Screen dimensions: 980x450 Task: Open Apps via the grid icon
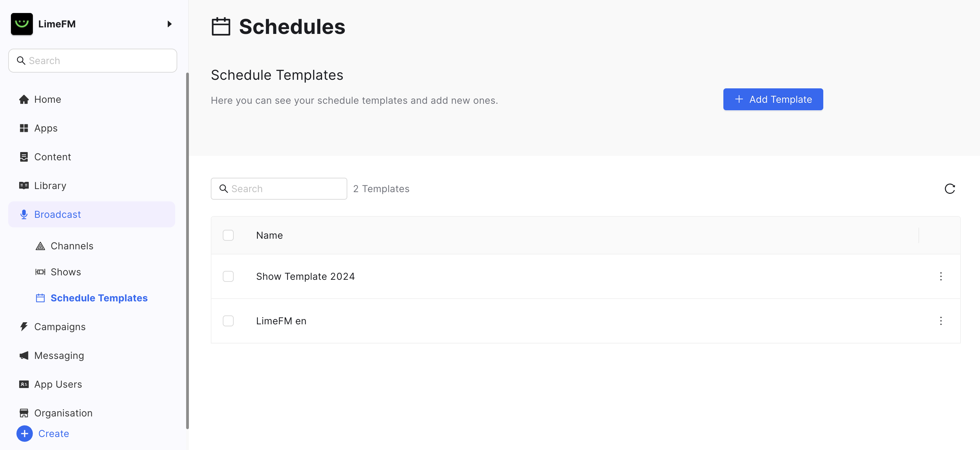point(24,128)
